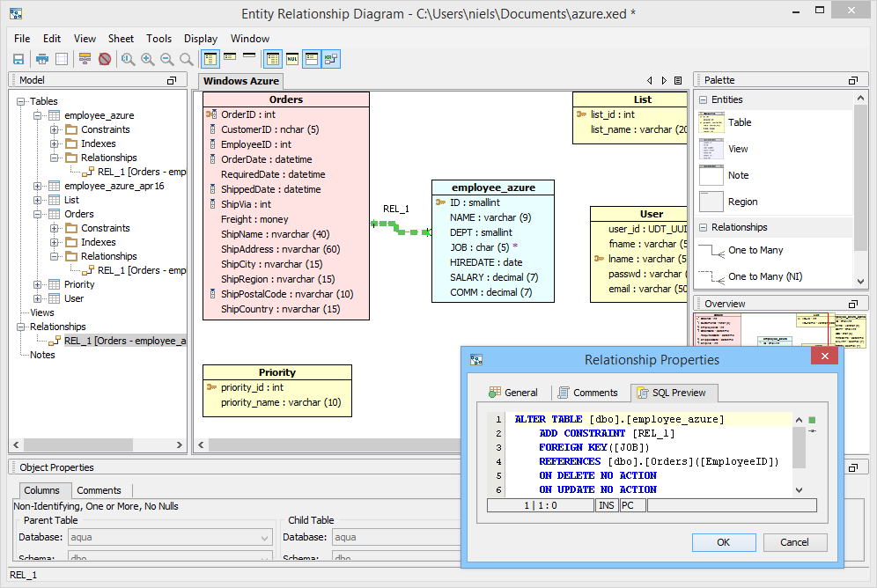The height and width of the screenshot is (588, 877).
Task: Open the Display menu
Action: (201, 39)
